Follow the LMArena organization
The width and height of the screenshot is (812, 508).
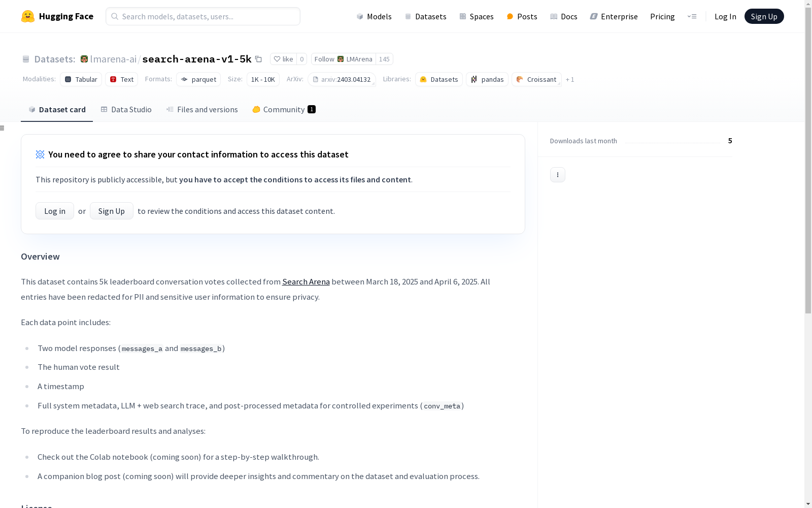(x=344, y=59)
